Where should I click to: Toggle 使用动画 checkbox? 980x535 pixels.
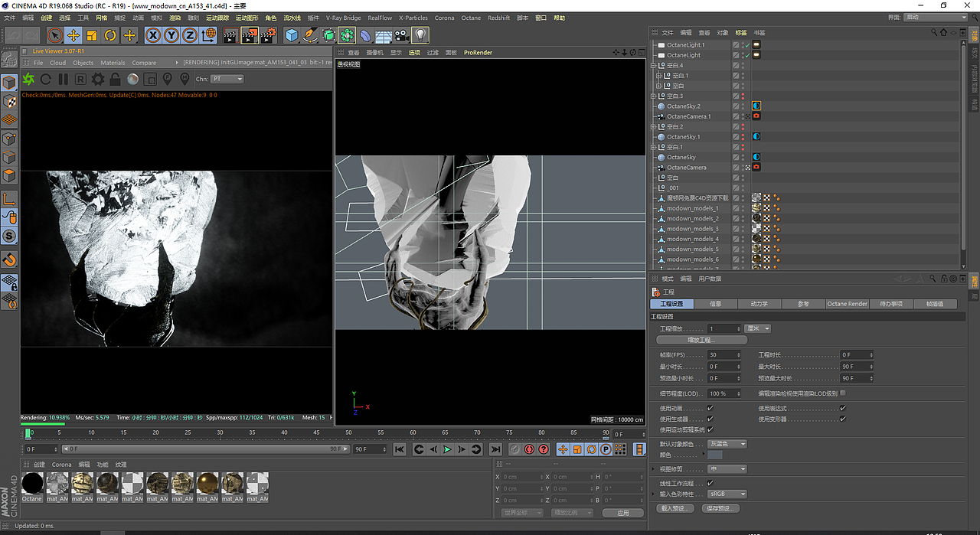[x=710, y=409]
